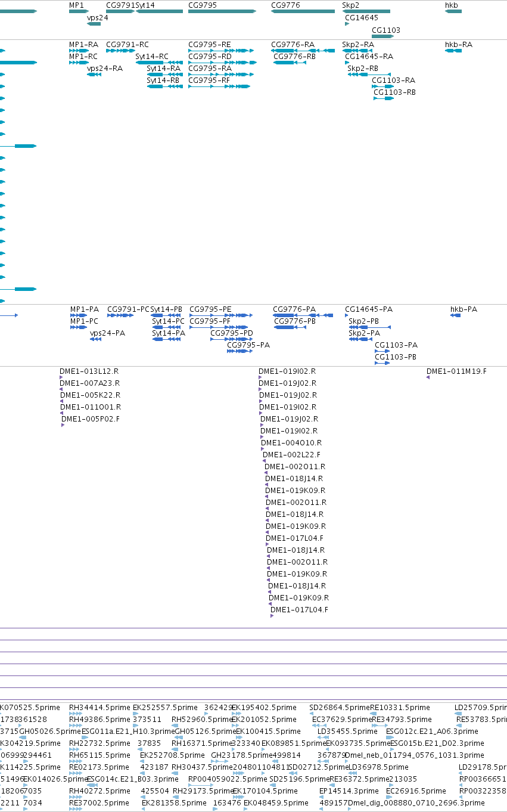
Task: Open the vps24 gene feature
Action: coord(94,24)
